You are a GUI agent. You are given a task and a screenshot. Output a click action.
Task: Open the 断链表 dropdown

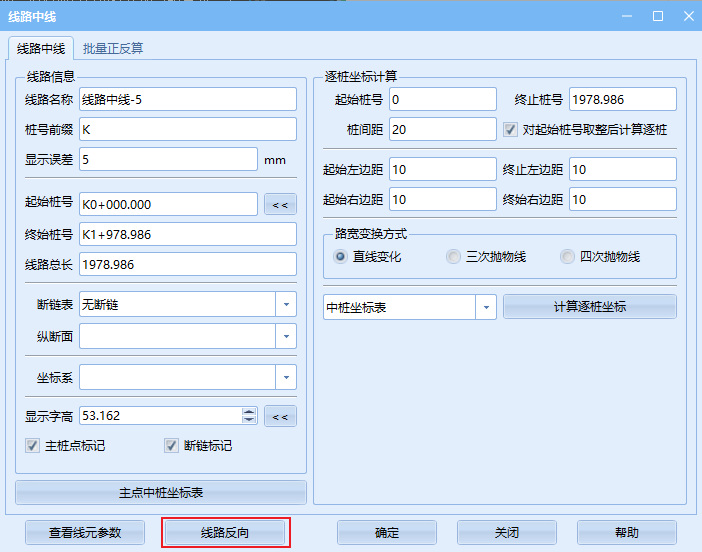pos(286,304)
